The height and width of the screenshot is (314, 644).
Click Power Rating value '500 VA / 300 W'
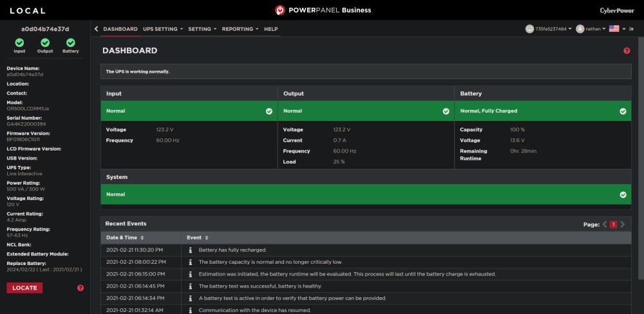tap(26, 189)
